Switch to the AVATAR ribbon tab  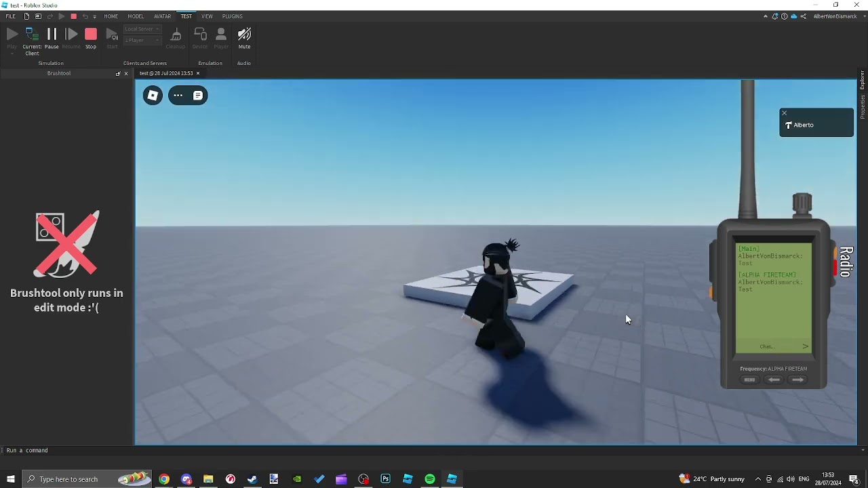tap(162, 16)
